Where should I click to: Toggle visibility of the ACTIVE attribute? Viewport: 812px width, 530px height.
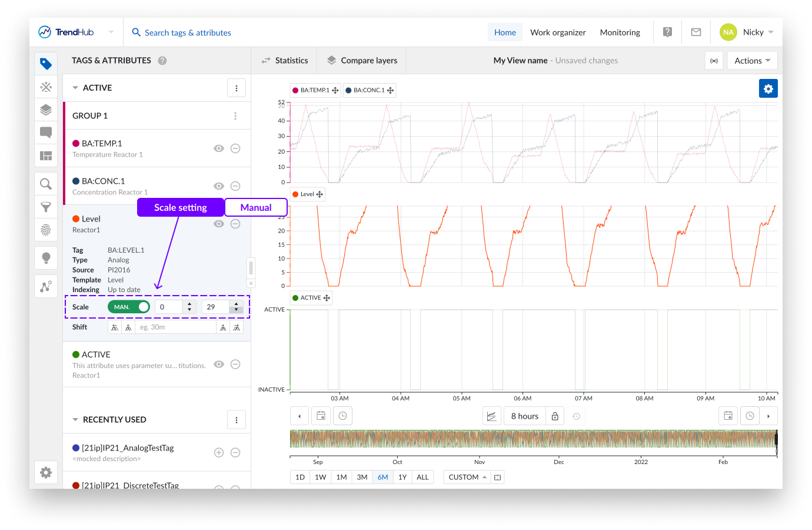pos(219,365)
